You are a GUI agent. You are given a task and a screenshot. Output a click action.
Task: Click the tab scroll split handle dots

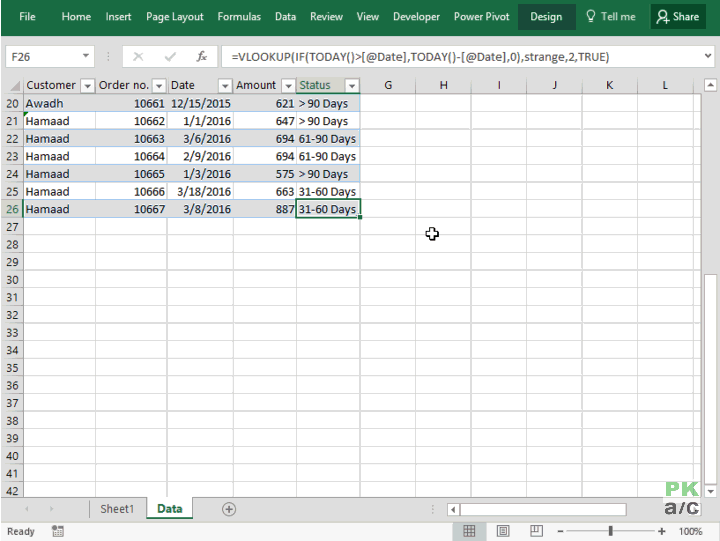tap(433, 509)
